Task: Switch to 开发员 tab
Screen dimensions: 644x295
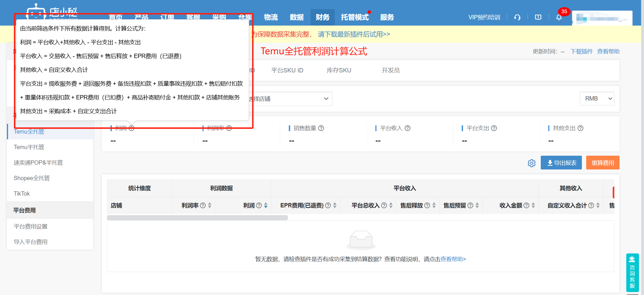Action: (x=391, y=70)
